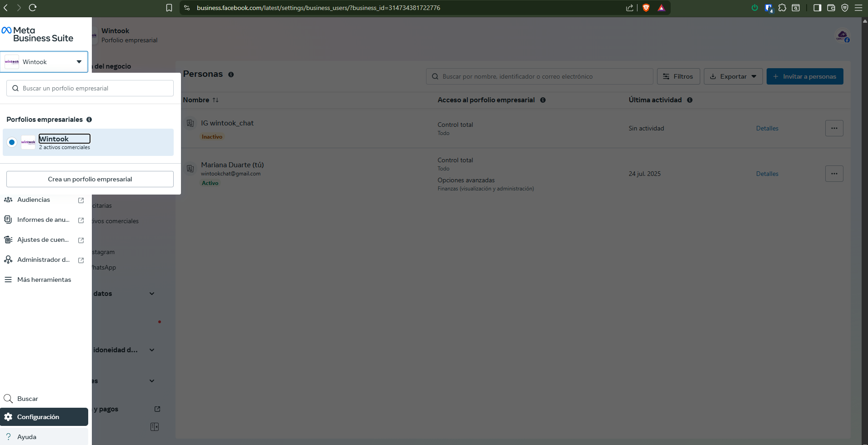Select the Wintook portfolio radio button
This screenshot has width=868, height=445.
[12, 142]
